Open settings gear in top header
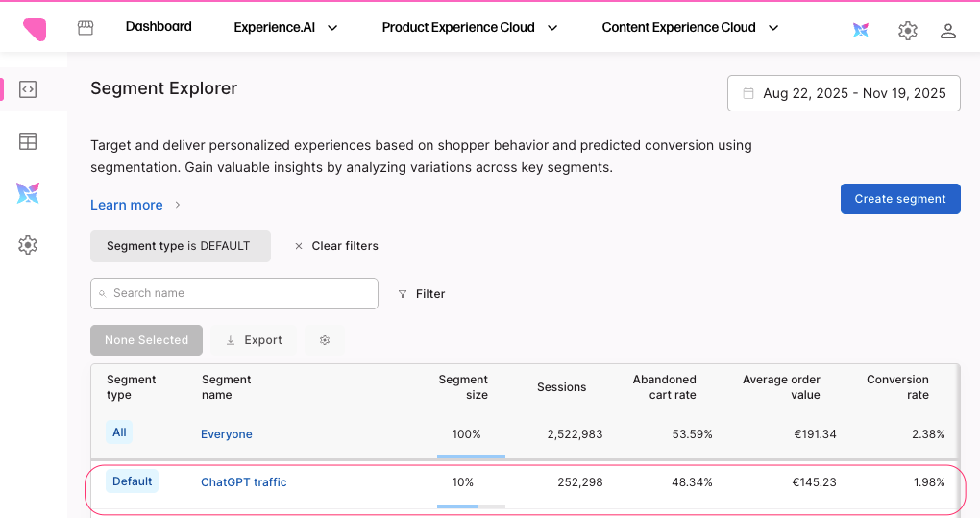Image resolution: width=980 pixels, height=518 pixels. point(907,31)
